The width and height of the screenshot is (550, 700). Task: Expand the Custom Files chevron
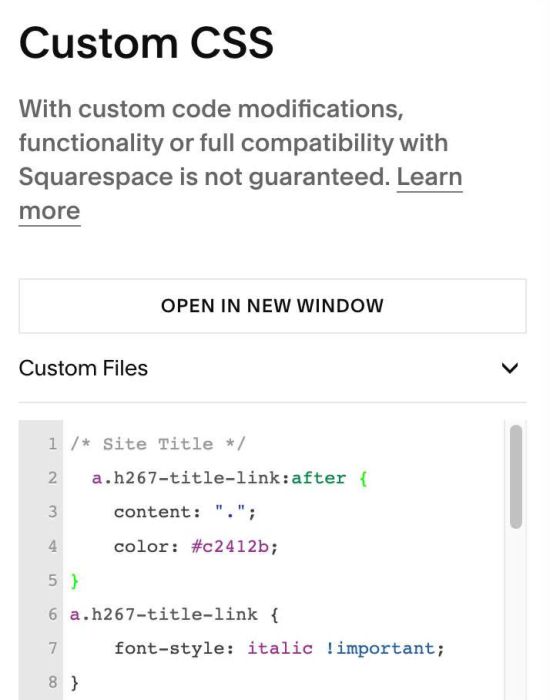(509, 369)
